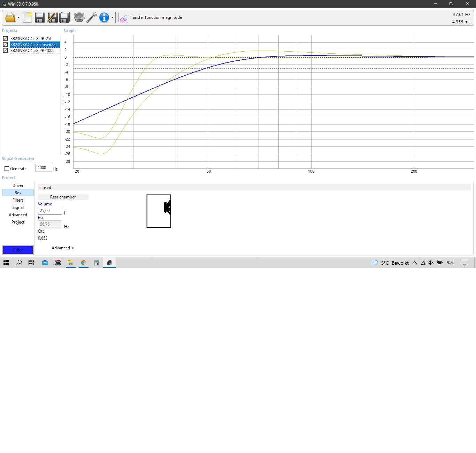Open the closed box type selector
The height and width of the screenshot is (453, 476).
tap(254, 188)
